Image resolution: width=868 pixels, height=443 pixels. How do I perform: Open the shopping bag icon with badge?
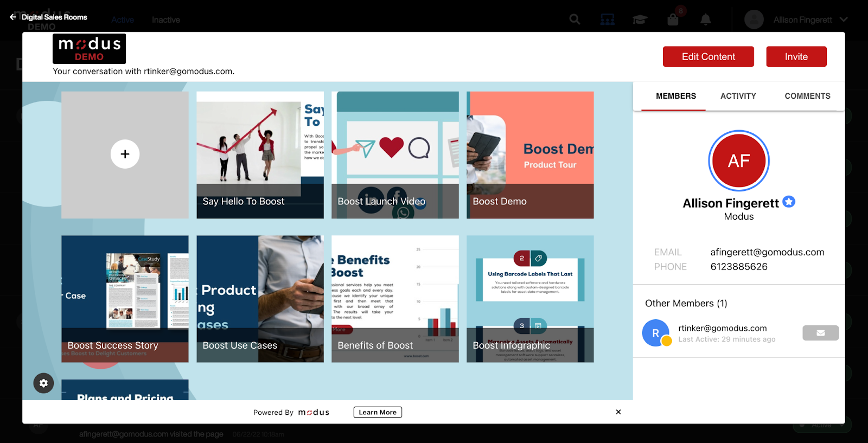pos(673,20)
